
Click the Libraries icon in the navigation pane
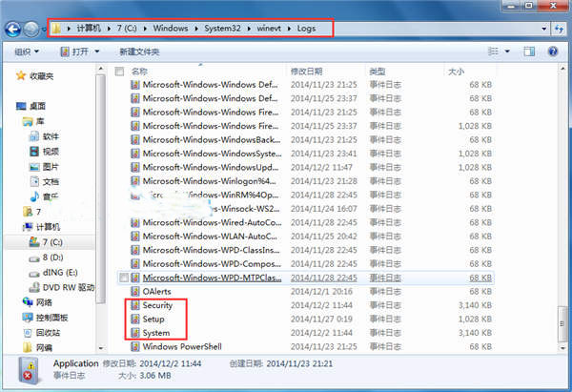pos(28,121)
